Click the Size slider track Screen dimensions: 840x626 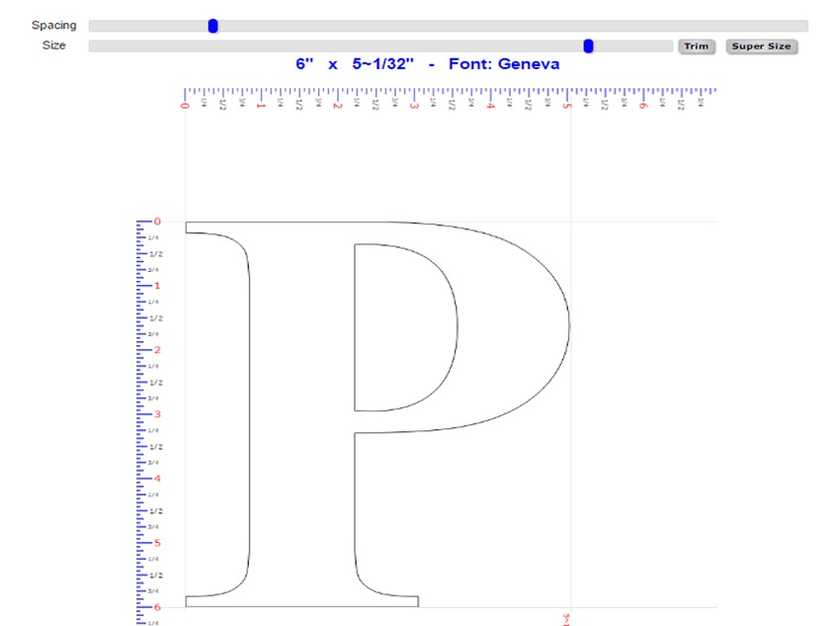point(380,46)
